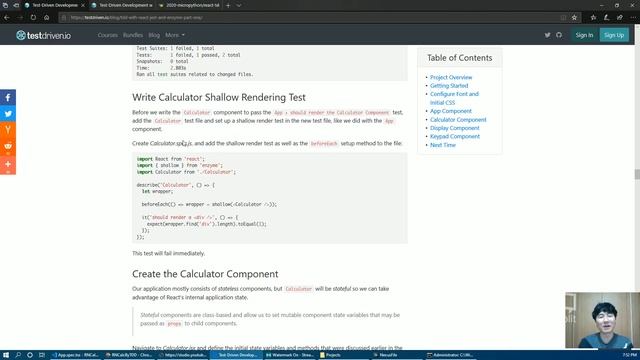The image size is (640, 360).
Task: Jump to Next Time section
Action: coord(442,145)
